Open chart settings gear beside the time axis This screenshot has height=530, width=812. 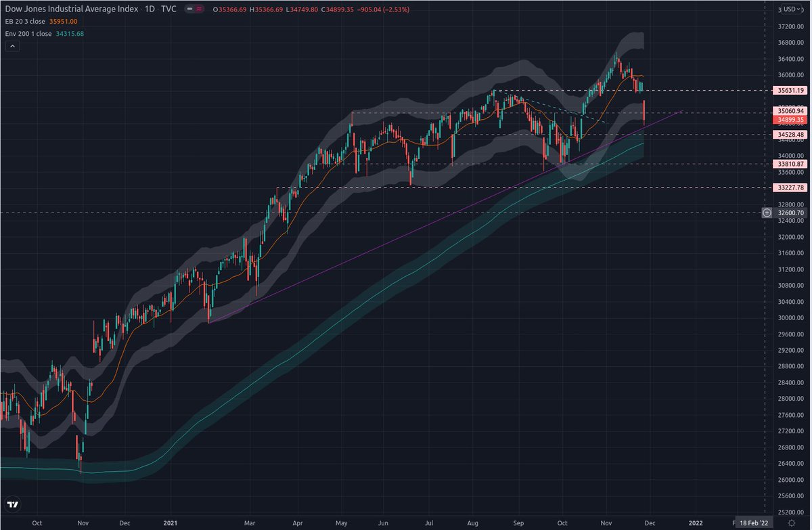(x=792, y=523)
